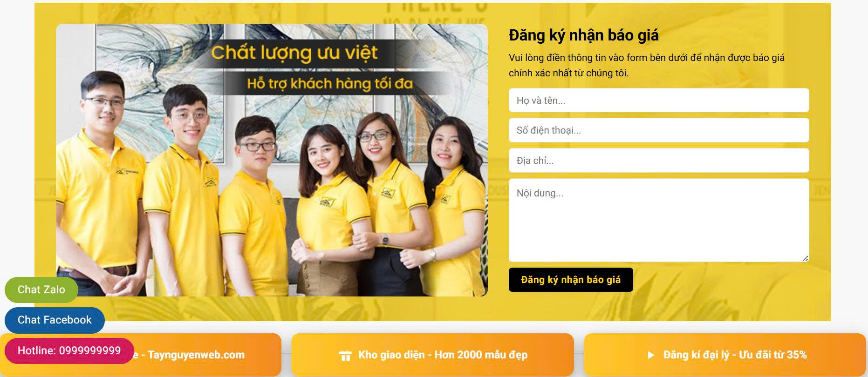
Task: Open Đăng kí đại lý - Ưu đãi từ 35%
Action: (x=724, y=355)
